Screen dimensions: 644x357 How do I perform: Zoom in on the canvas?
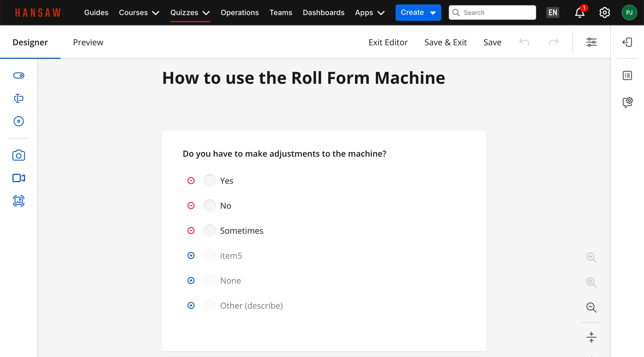(591, 257)
